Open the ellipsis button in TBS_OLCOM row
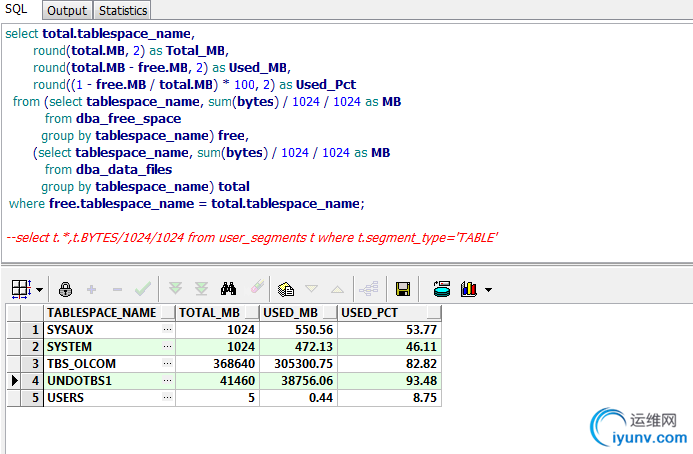693x454 pixels. (168, 363)
